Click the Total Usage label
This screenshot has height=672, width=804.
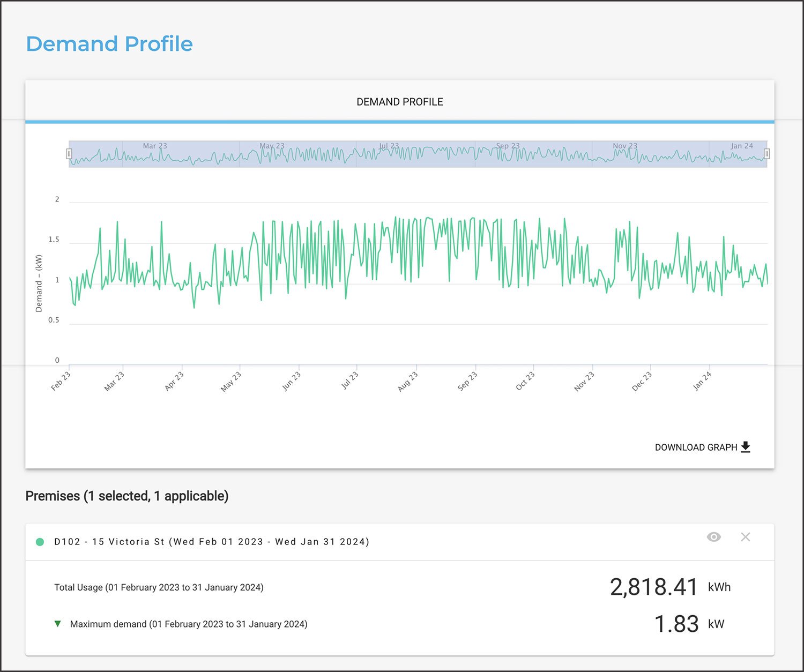click(159, 587)
